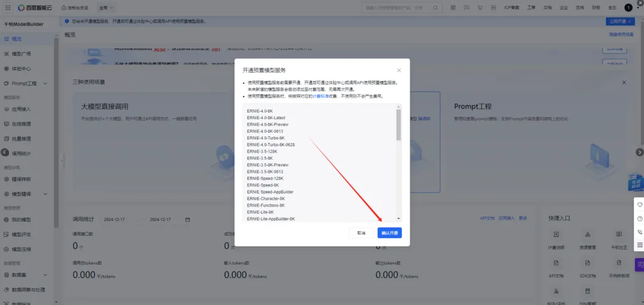Expand the 模型精调 sidebar chevron
This screenshot has width=644, height=305.
[x=45, y=194]
